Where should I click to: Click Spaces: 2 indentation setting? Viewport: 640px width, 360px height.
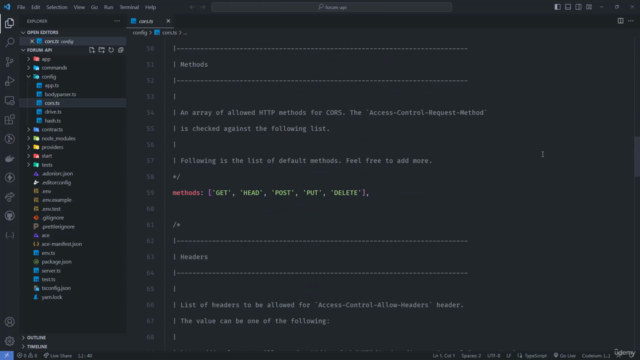471,356
